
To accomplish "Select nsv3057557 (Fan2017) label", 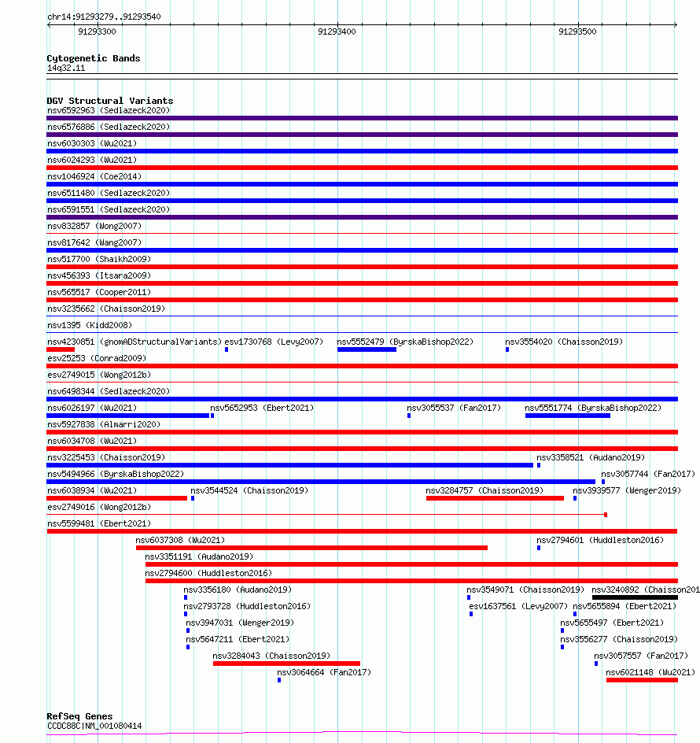I will click(641, 656).
